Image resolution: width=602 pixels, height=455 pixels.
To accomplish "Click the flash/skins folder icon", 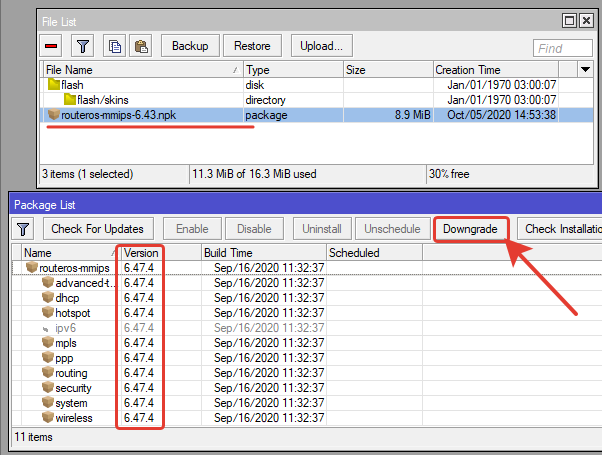I will coord(69,99).
